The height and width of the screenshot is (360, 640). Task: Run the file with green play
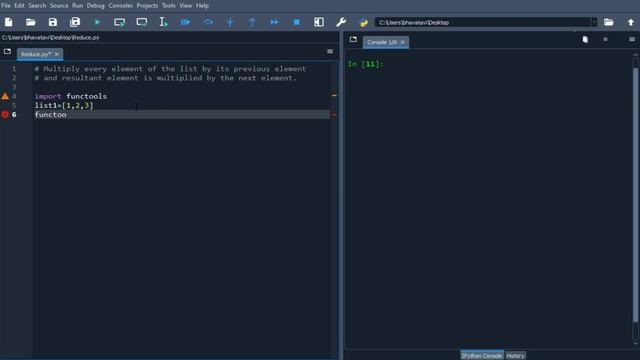pos(97,22)
